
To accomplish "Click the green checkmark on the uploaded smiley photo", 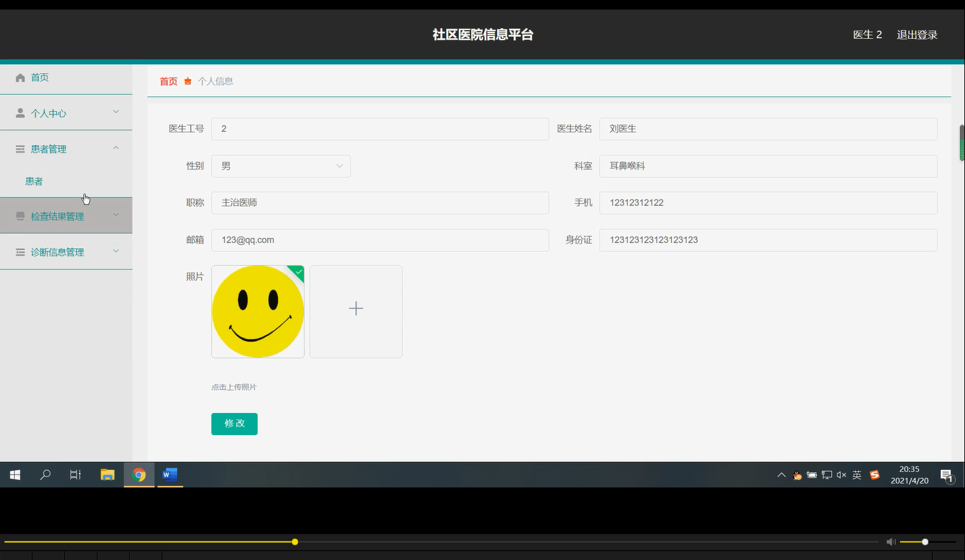I will coord(297,272).
